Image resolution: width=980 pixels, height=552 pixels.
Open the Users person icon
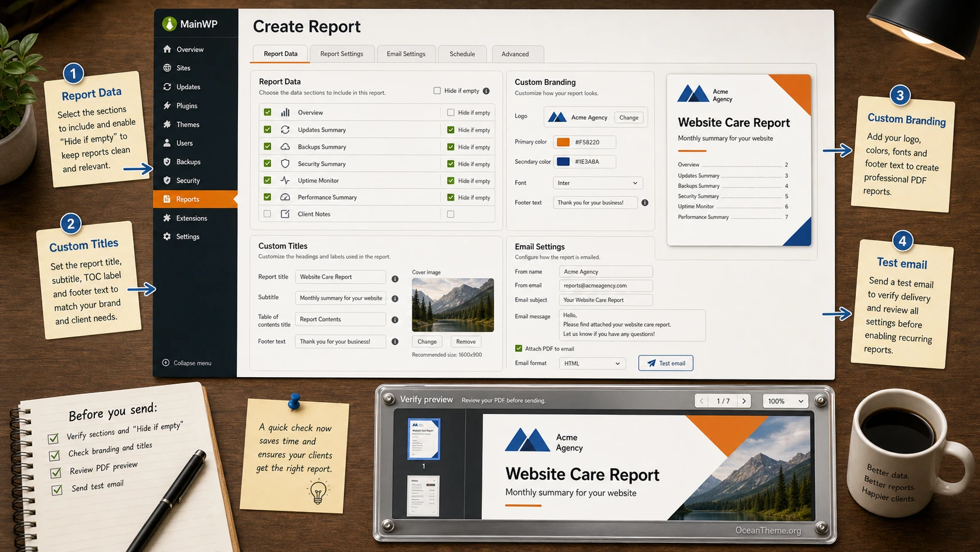[167, 143]
